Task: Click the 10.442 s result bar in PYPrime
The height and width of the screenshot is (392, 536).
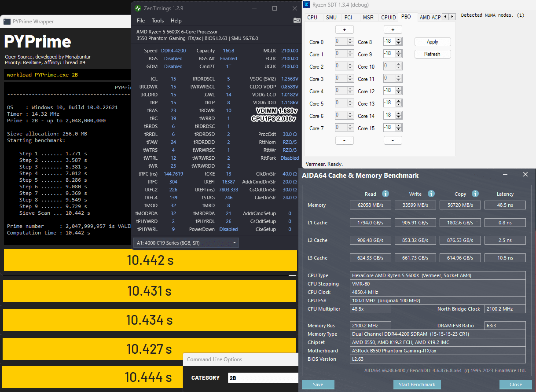Action: point(150,260)
